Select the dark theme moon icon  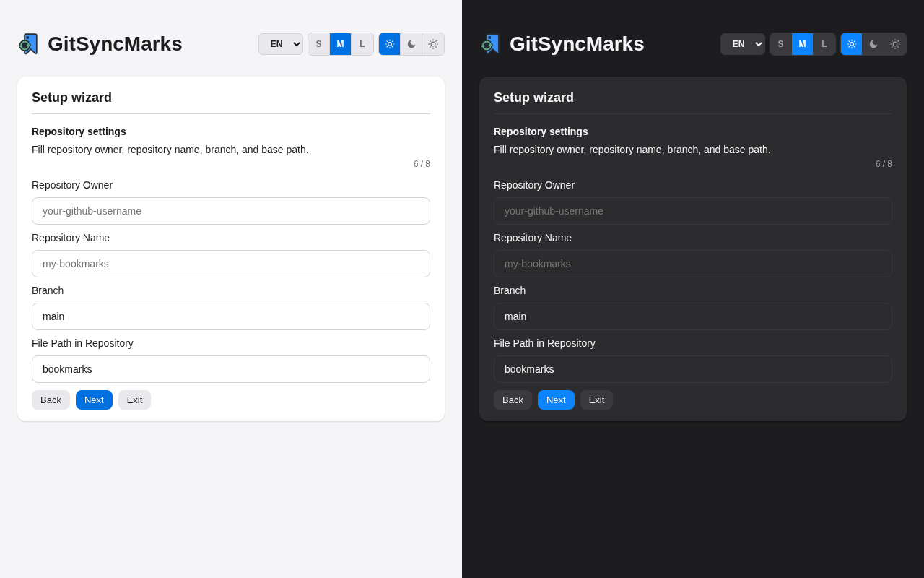[x=411, y=44]
